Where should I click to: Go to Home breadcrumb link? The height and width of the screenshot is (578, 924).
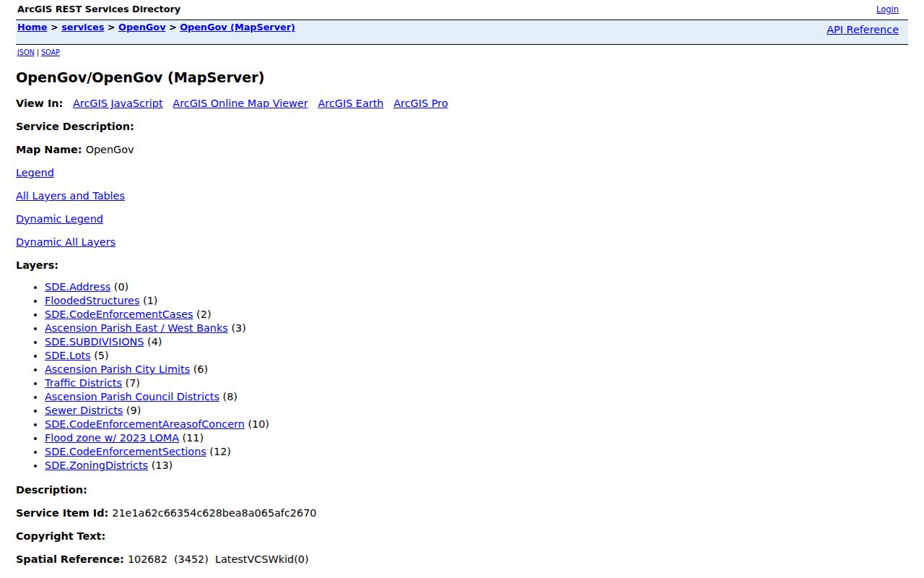pos(32,27)
